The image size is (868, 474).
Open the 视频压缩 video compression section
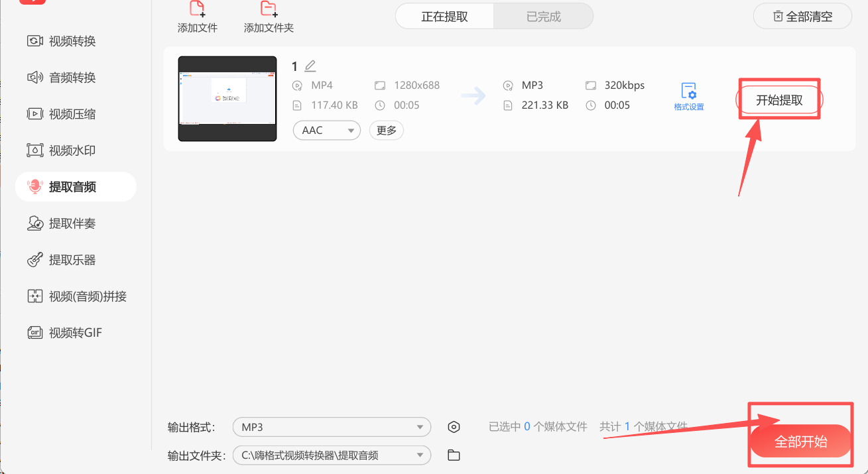(x=62, y=114)
